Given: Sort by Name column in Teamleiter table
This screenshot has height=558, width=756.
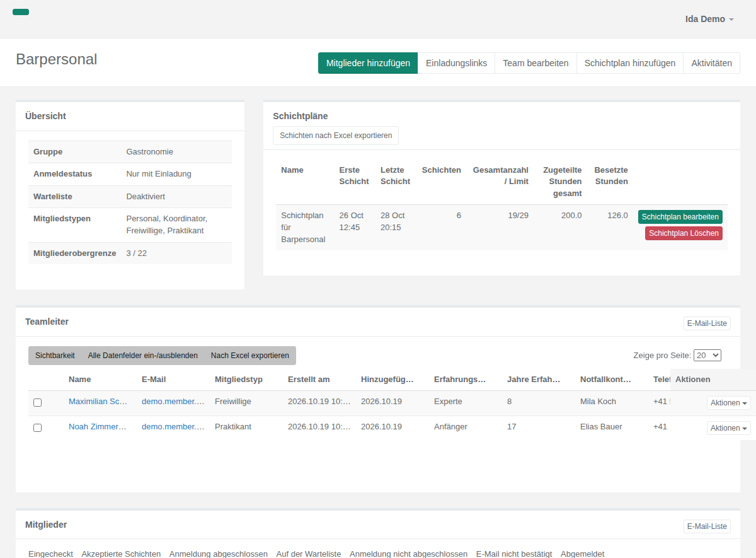Looking at the screenshot, I should [x=80, y=380].
